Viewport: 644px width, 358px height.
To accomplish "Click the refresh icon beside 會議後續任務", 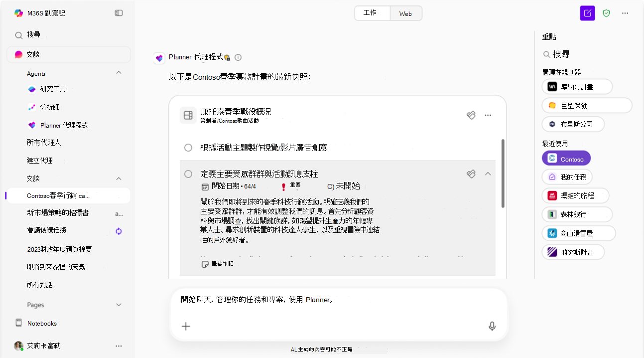I will click(x=119, y=231).
